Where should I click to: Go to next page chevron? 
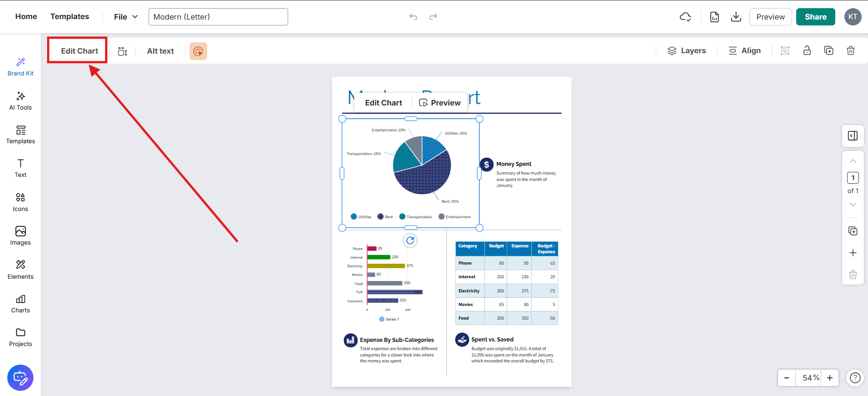(x=853, y=205)
